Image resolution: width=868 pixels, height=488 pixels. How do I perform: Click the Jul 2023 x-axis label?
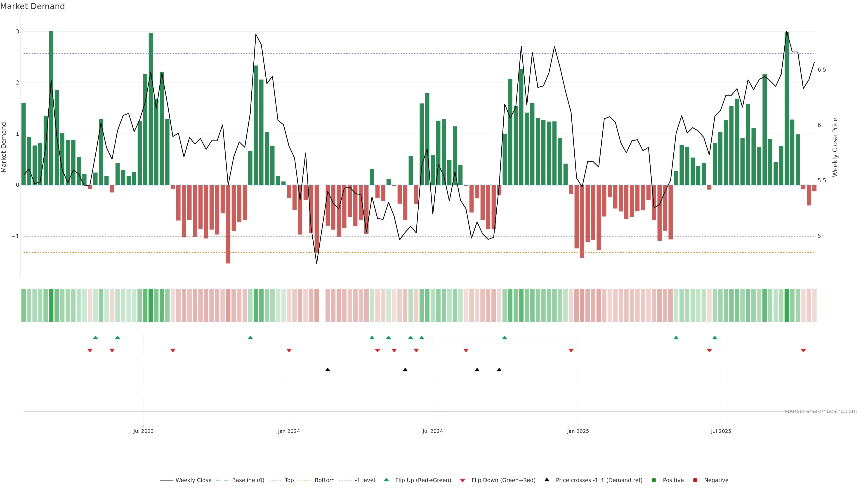[143, 431]
